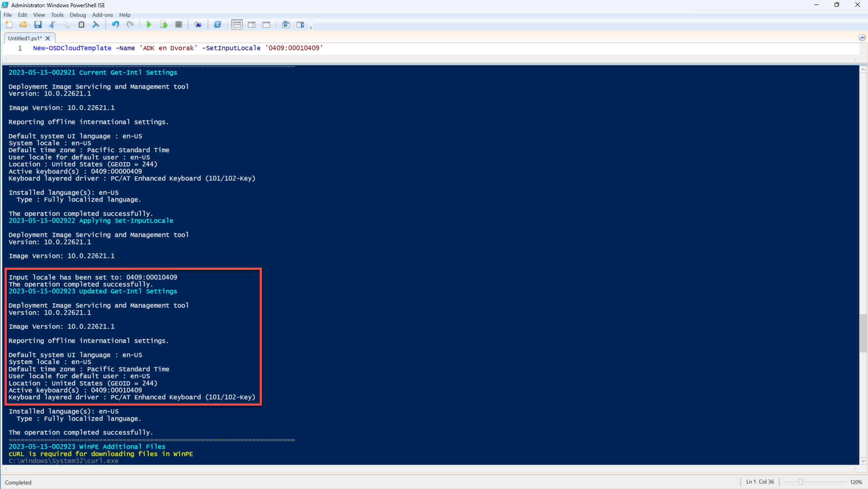Close the Untitled1.ps1 tab
The image size is (868, 489).
point(48,38)
